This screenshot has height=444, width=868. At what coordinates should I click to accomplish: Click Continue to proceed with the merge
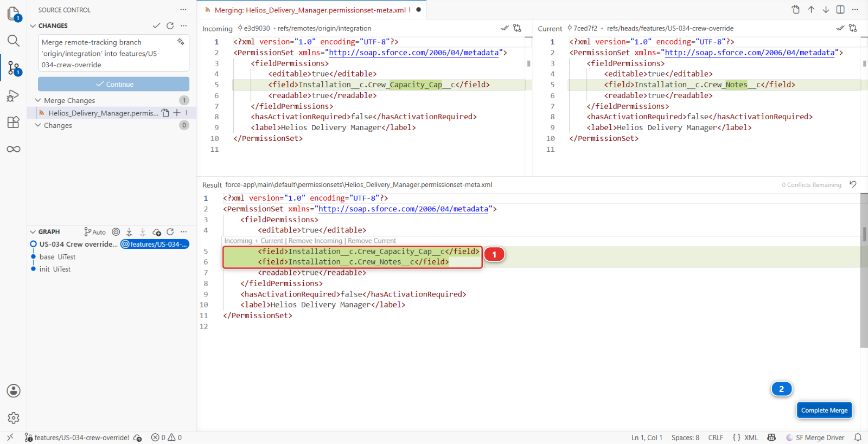(113, 84)
